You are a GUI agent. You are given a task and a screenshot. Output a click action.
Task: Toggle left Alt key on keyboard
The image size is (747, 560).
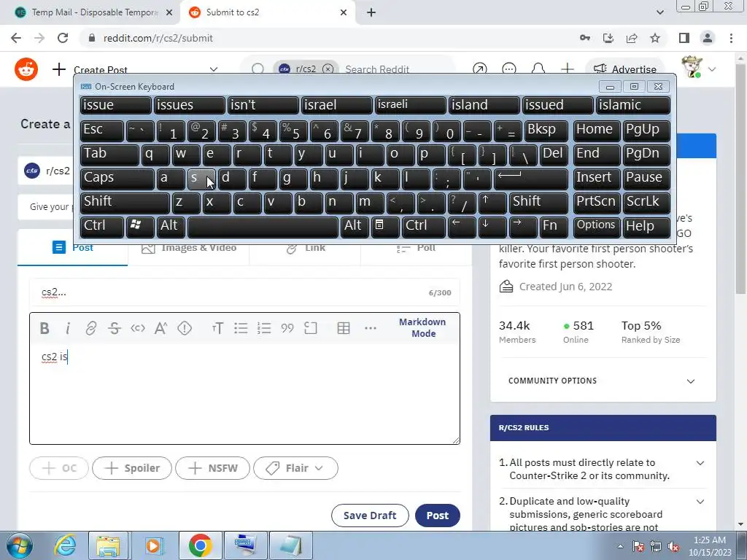(171, 227)
